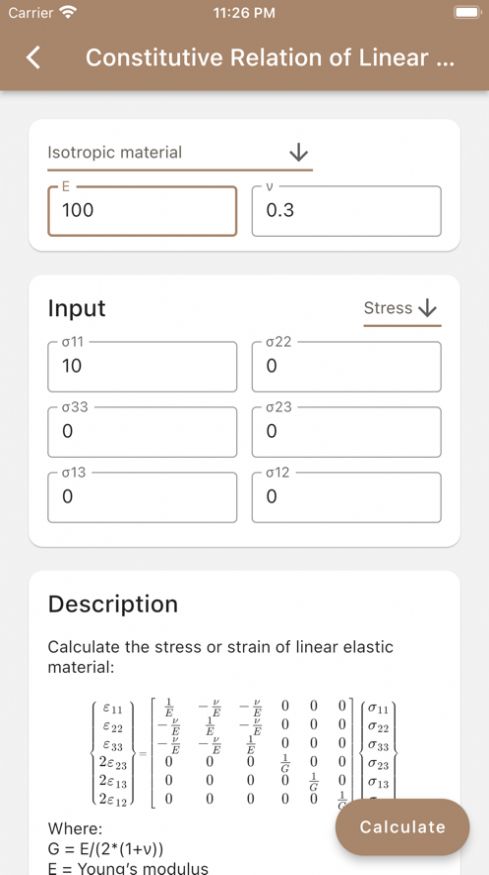
Task: Focus the σ12 input field
Action: [347, 497]
